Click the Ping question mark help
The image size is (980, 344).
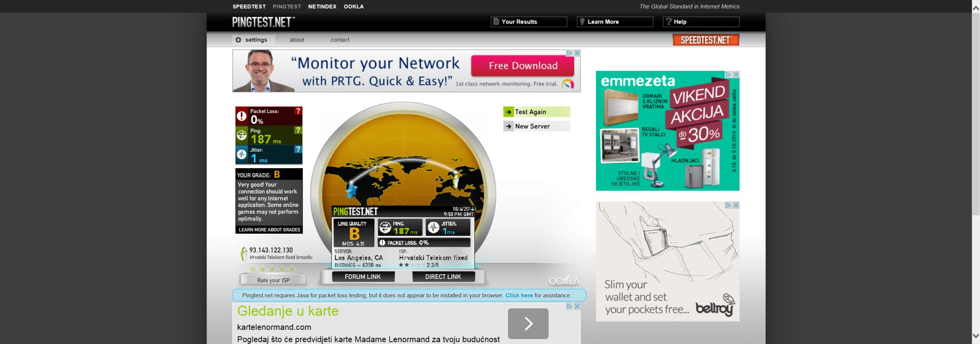pyautogui.click(x=298, y=130)
